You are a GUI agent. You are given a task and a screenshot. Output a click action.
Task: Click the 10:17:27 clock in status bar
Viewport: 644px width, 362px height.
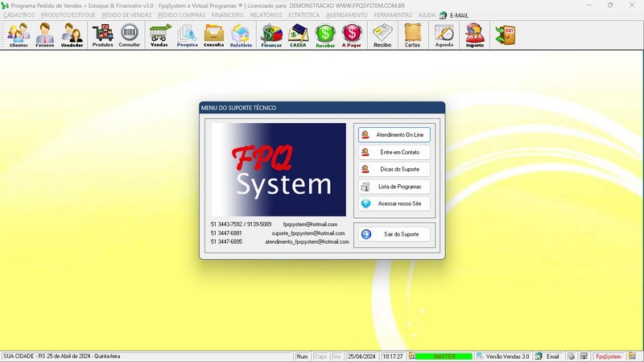coord(393,356)
